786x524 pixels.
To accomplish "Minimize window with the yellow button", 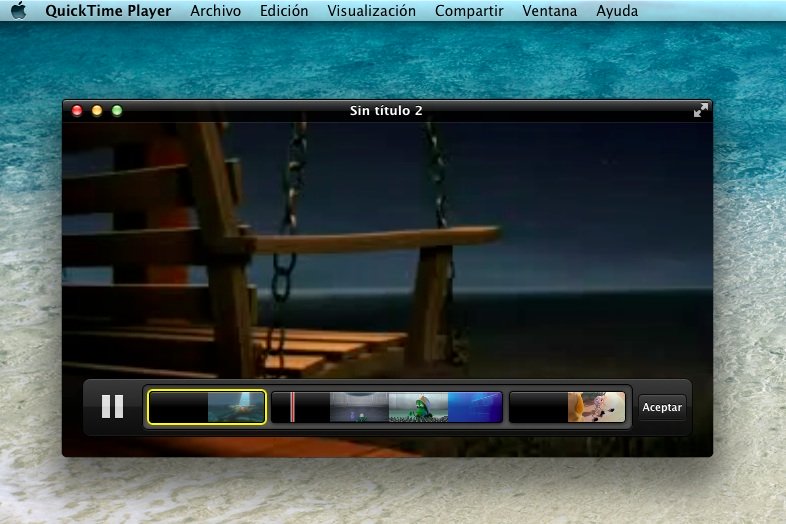I will [x=97, y=111].
